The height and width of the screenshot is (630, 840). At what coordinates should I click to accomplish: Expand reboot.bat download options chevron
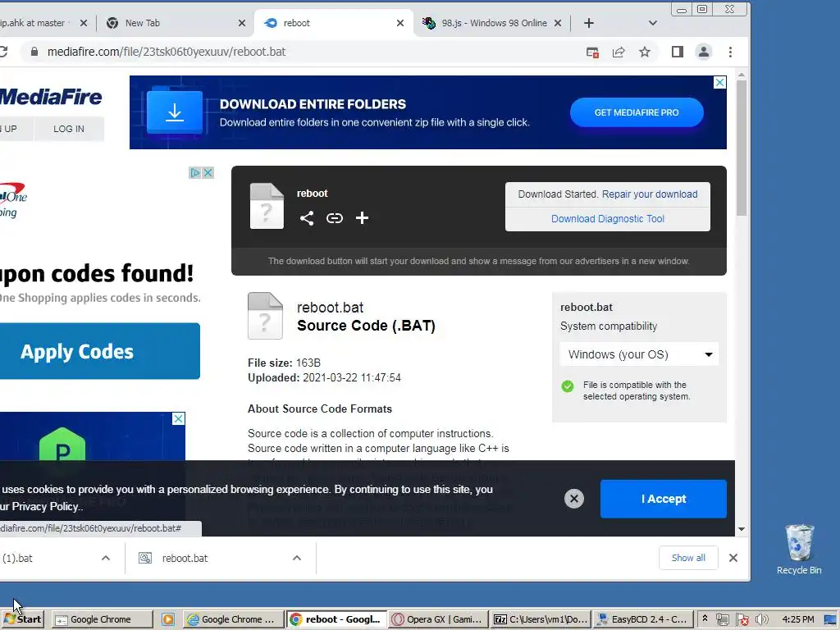297,558
